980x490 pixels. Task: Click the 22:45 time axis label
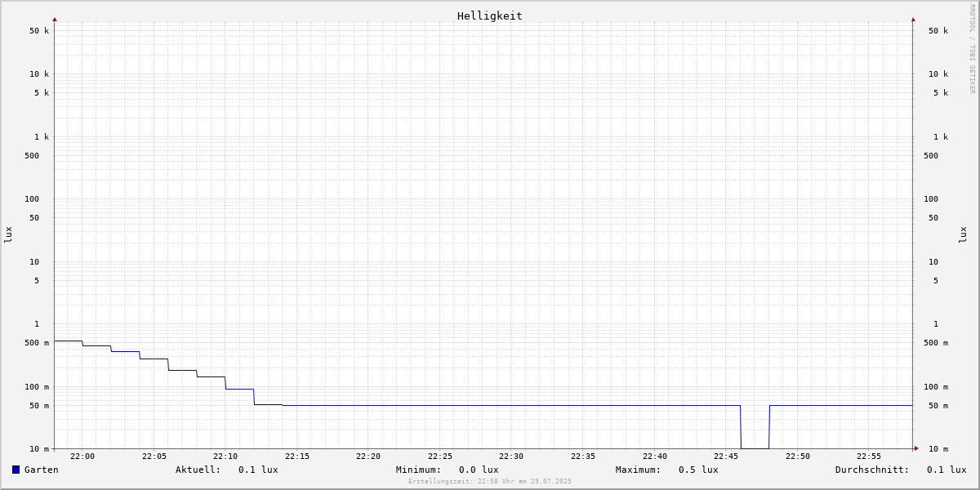(726, 457)
